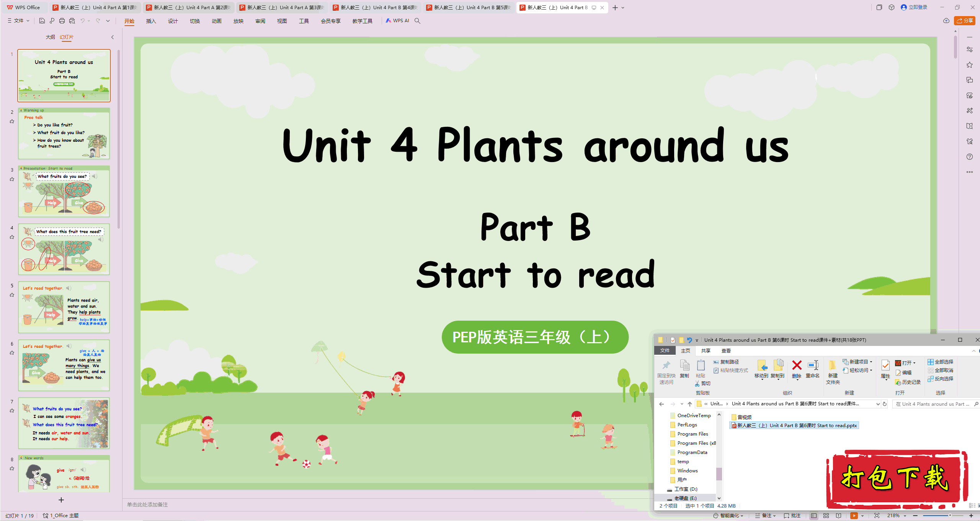Click Explorer up-one-level arrow
The image size is (980, 521).
(689, 404)
